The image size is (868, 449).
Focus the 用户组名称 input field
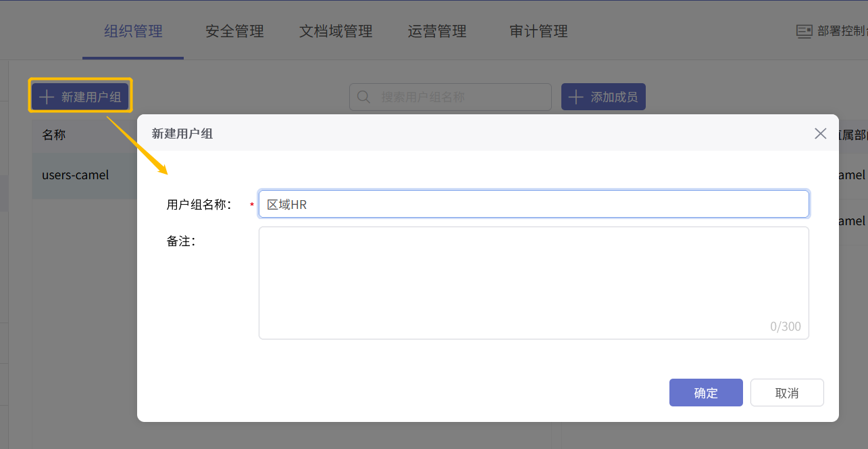pyautogui.click(x=534, y=204)
